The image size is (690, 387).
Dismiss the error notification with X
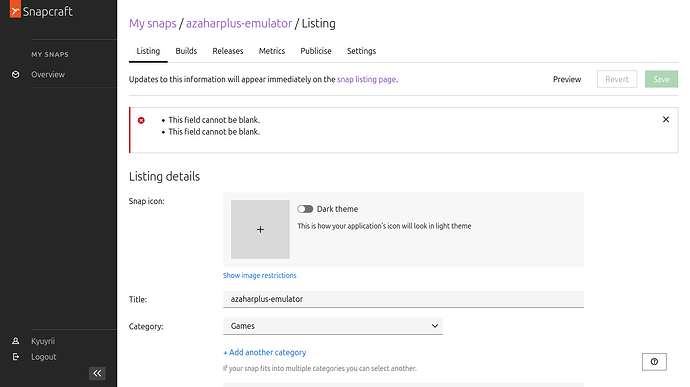pyautogui.click(x=666, y=119)
